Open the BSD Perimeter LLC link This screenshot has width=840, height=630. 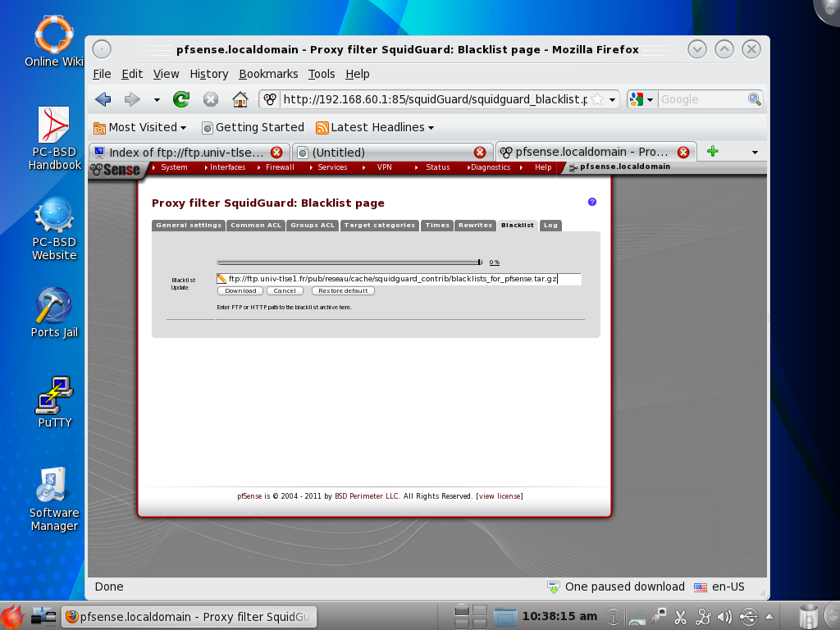(x=367, y=496)
